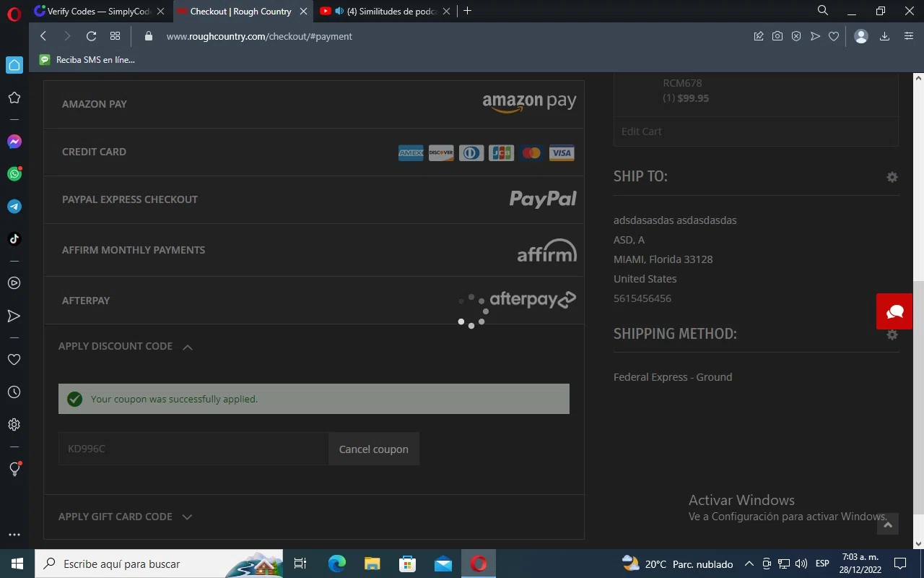Expand Apply Gift Card Code section
Screen dimensions: 924x578
pyautogui.click(x=126, y=517)
